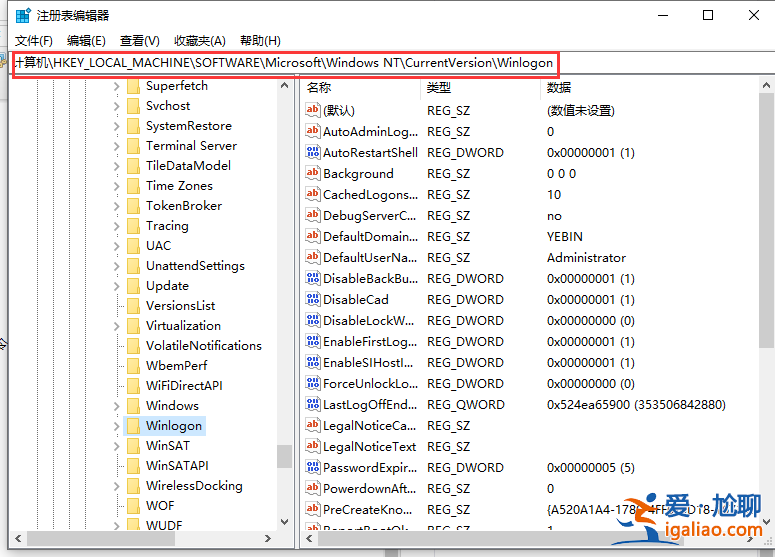Open the 查看(V) menu
This screenshot has height=557, width=775.
click(140, 41)
